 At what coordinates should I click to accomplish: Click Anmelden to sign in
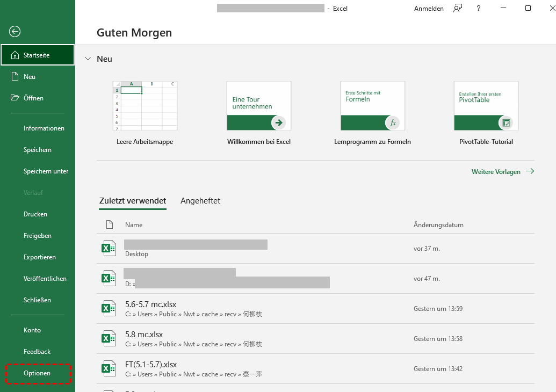(429, 9)
